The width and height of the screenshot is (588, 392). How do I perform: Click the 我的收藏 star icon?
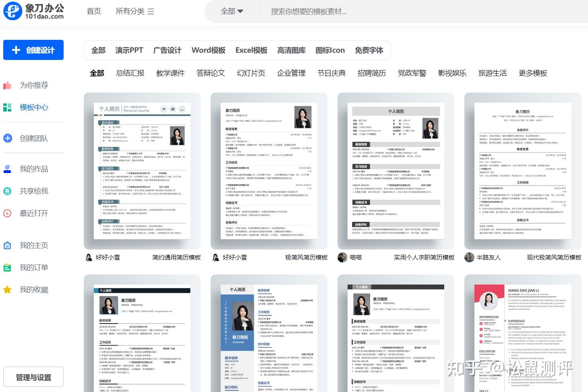[x=7, y=290]
